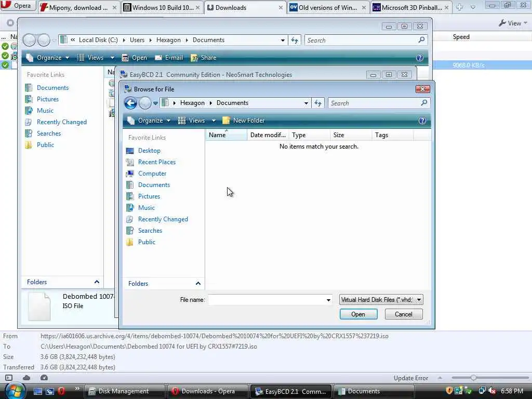Sort by Name column header
Screen dimensions: 532x399
[x=227, y=135]
